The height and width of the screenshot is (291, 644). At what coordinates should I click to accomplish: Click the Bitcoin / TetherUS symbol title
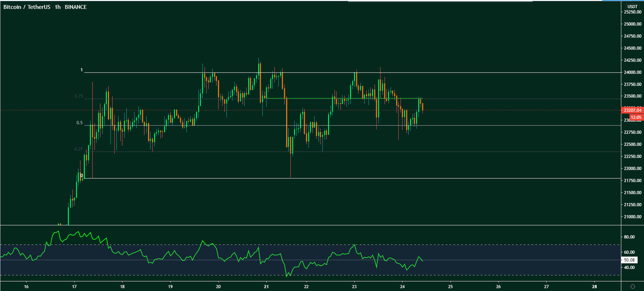click(x=27, y=7)
